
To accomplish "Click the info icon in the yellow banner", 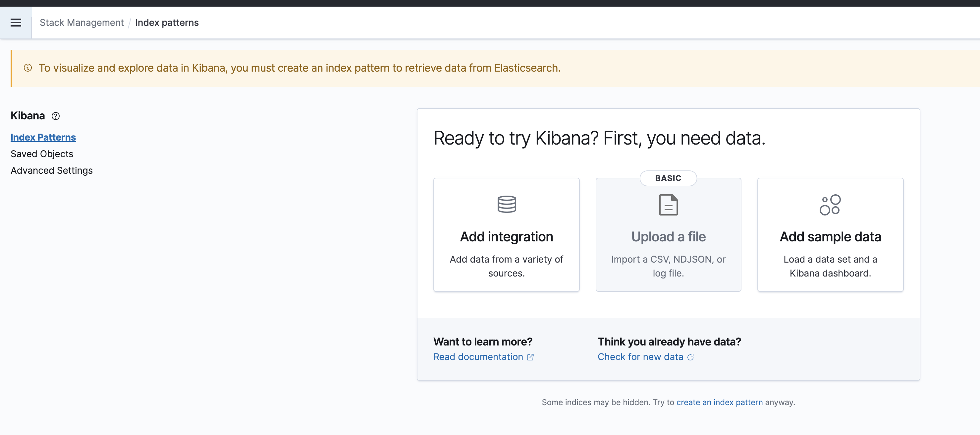I will [x=28, y=68].
